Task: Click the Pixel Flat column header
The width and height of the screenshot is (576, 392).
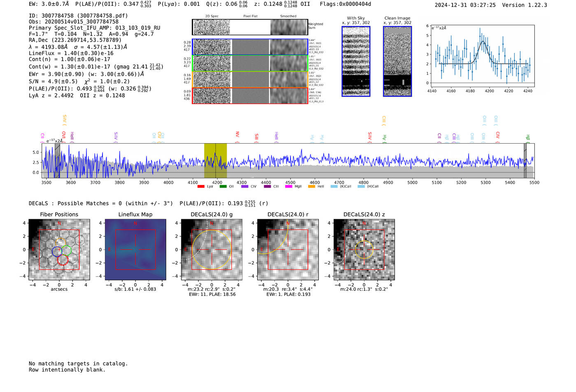Action: click(250, 16)
